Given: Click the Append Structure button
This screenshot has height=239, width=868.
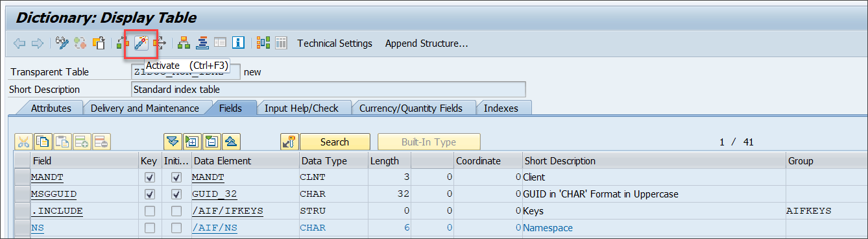Looking at the screenshot, I should [x=427, y=44].
